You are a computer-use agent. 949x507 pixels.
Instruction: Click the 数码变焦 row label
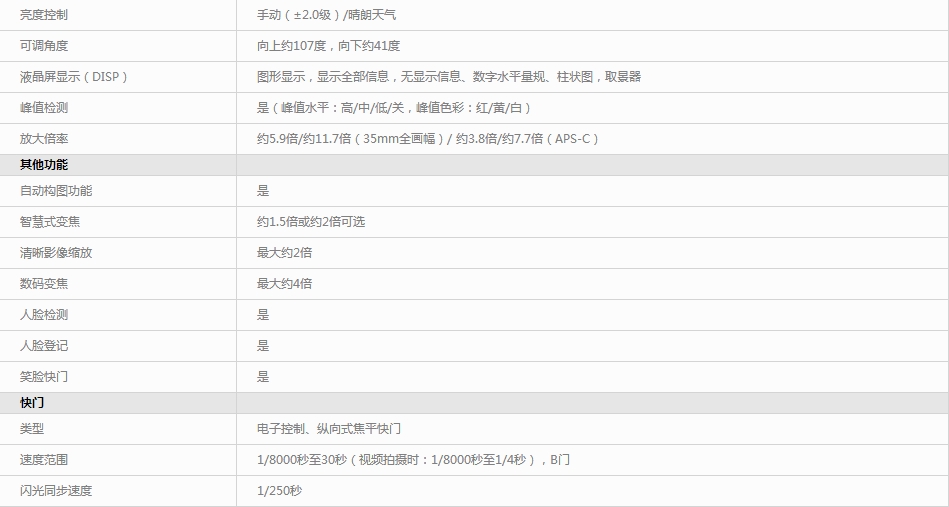click(44, 284)
